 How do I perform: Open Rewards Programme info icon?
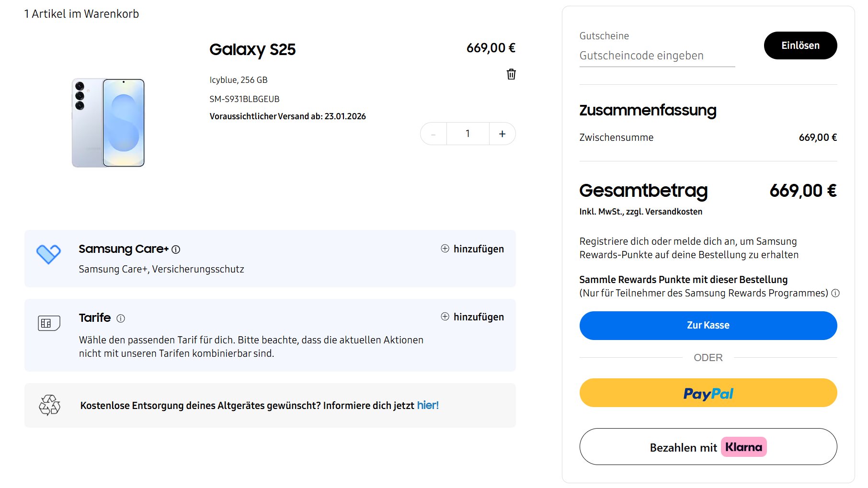[835, 293]
